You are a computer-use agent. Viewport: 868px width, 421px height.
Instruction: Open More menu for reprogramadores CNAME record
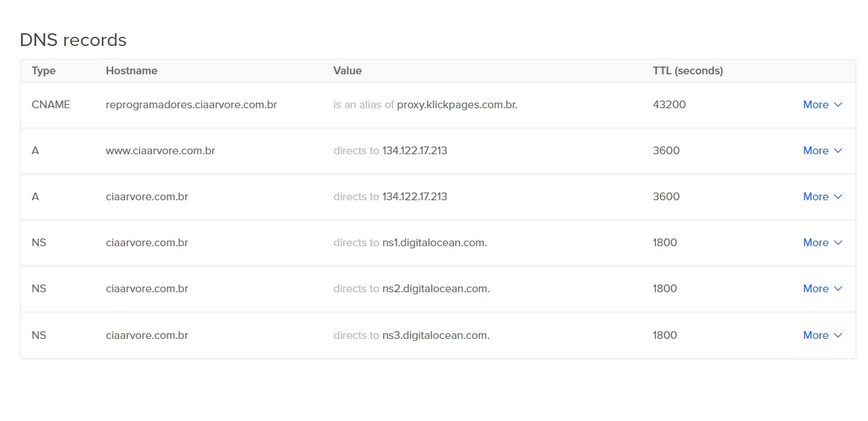pyautogui.click(x=823, y=105)
